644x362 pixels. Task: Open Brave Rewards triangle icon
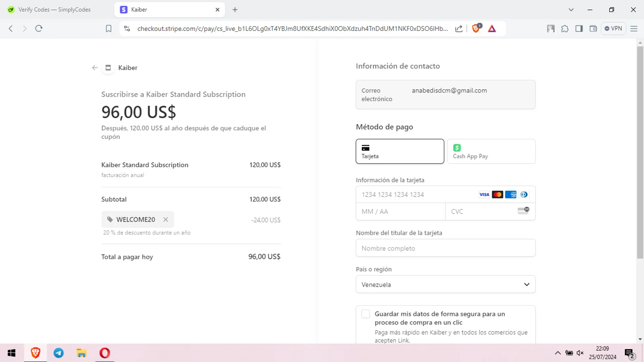[x=492, y=29]
